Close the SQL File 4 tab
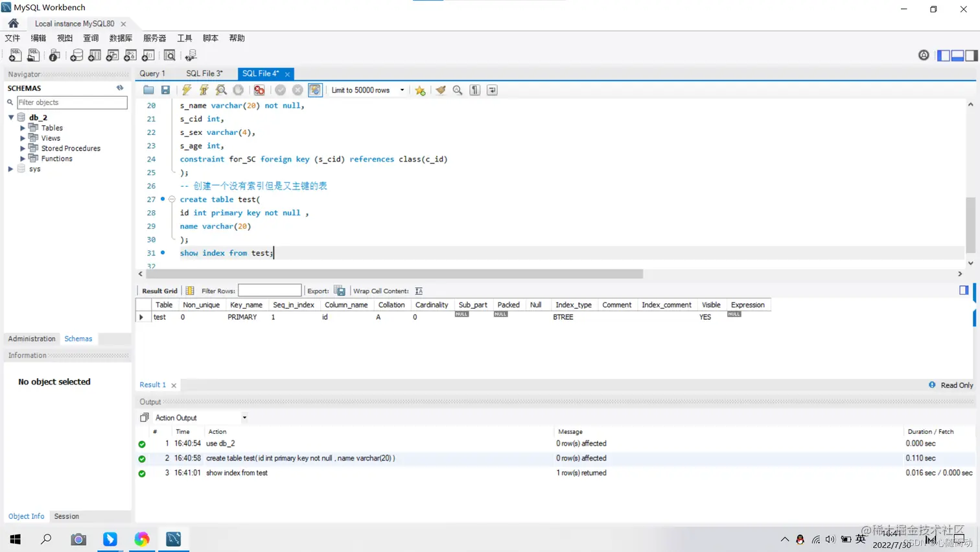980x552 pixels. point(287,74)
